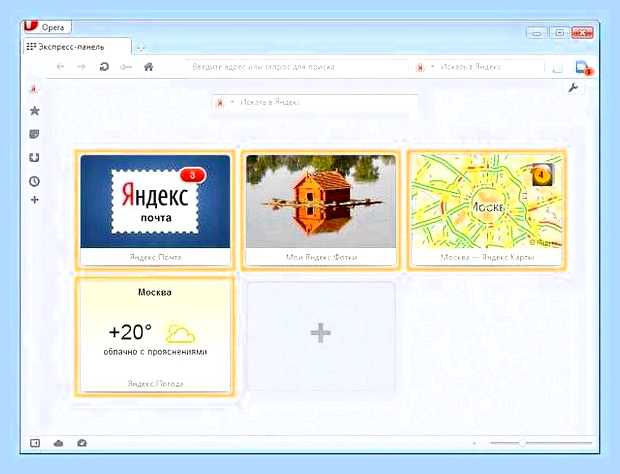The width and height of the screenshot is (620, 474).
Task: Add a new speed dial with plus tile
Action: coord(321,336)
